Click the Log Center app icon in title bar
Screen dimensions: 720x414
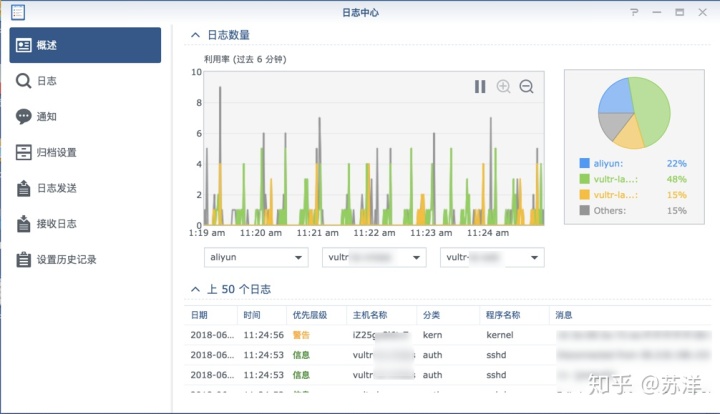pos(18,12)
